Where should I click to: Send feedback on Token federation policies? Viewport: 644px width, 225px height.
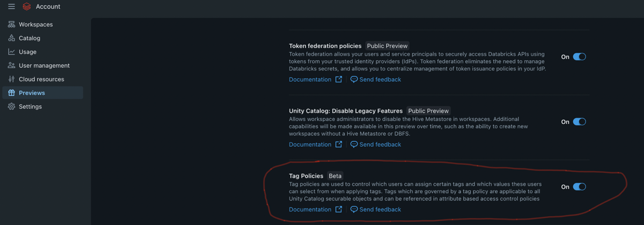click(x=380, y=79)
